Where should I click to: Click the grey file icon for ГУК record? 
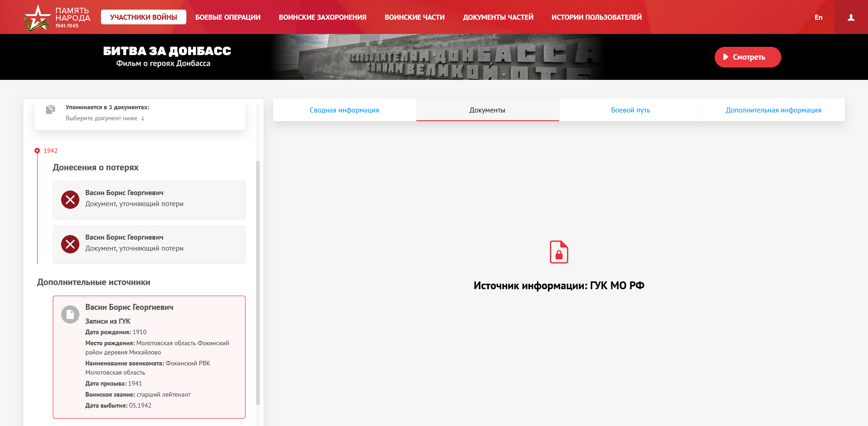[70, 314]
